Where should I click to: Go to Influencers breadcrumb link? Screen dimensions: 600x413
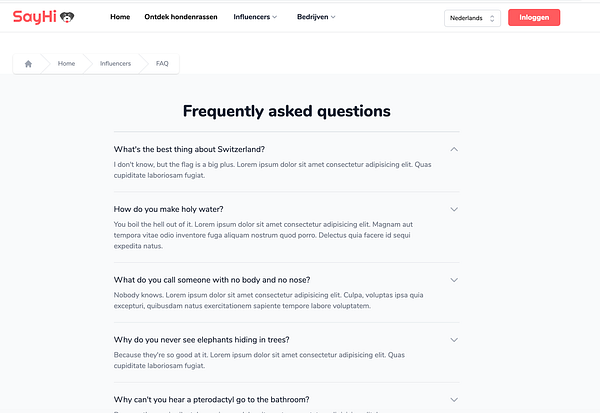(115, 64)
